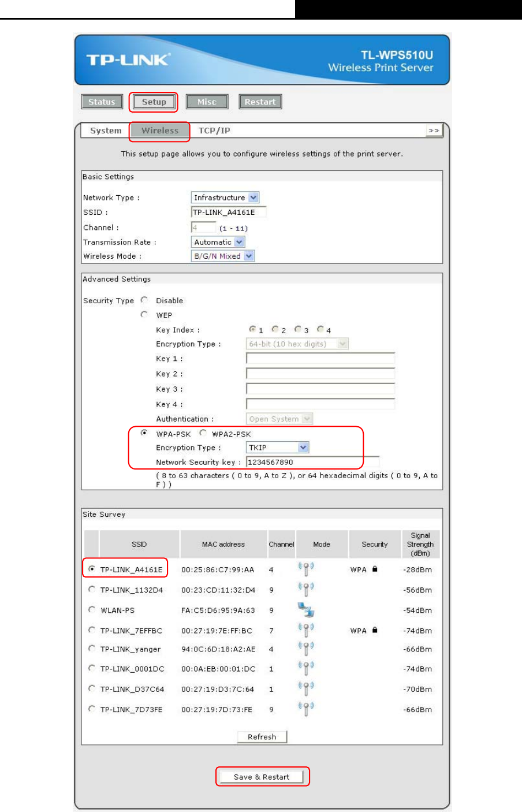The height and width of the screenshot is (812, 522).
Task: Click the antenna mode icon for TP-LINK_0001DC
Action: [x=306, y=668]
